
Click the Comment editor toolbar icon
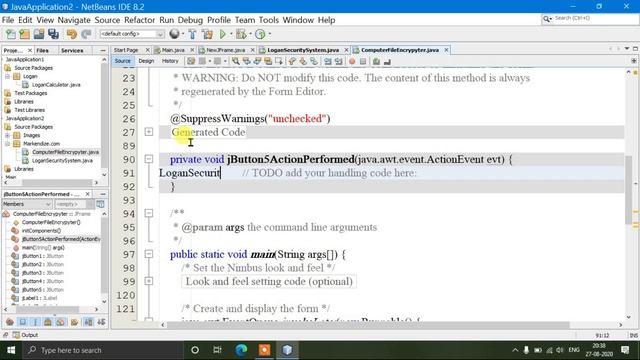pos(376,62)
